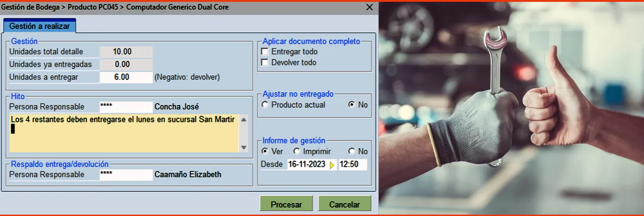Select No under Ajustar no entregado
Screen dimensions: 644x216
tap(351, 105)
